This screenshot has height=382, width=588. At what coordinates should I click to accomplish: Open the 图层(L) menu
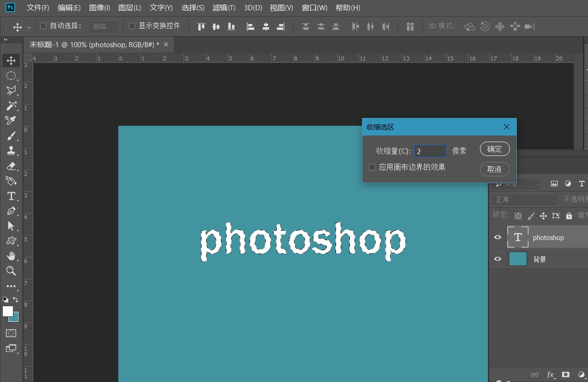pyautogui.click(x=130, y=8)
